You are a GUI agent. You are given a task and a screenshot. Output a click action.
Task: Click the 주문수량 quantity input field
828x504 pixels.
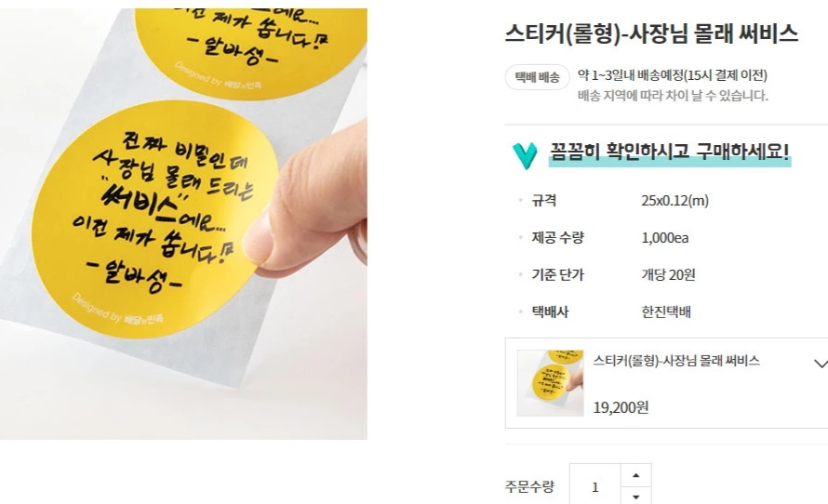point(595,486)
